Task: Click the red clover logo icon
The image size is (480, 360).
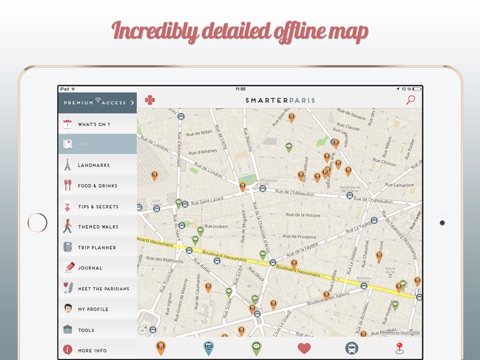Action: (x=150, y=100)
